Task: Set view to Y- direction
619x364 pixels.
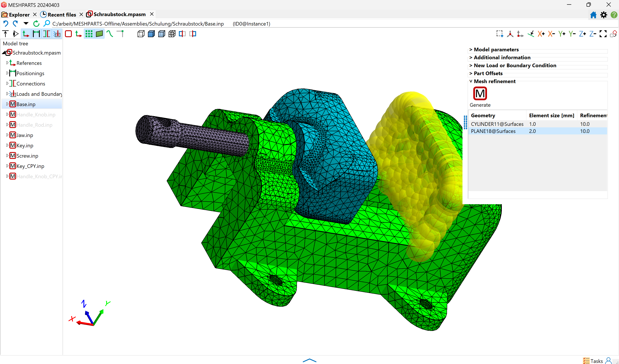Action: pos(572,34)
